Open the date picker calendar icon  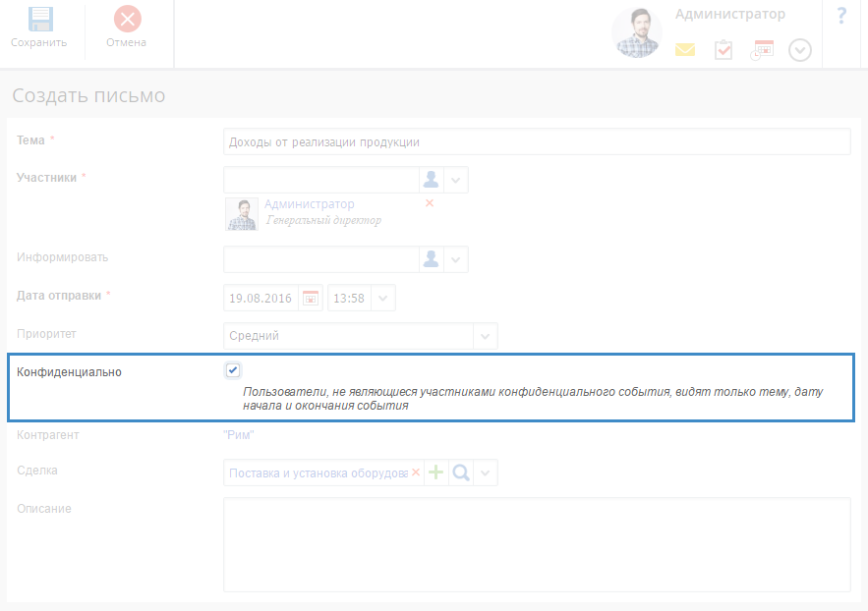click(x=311, y=298)
